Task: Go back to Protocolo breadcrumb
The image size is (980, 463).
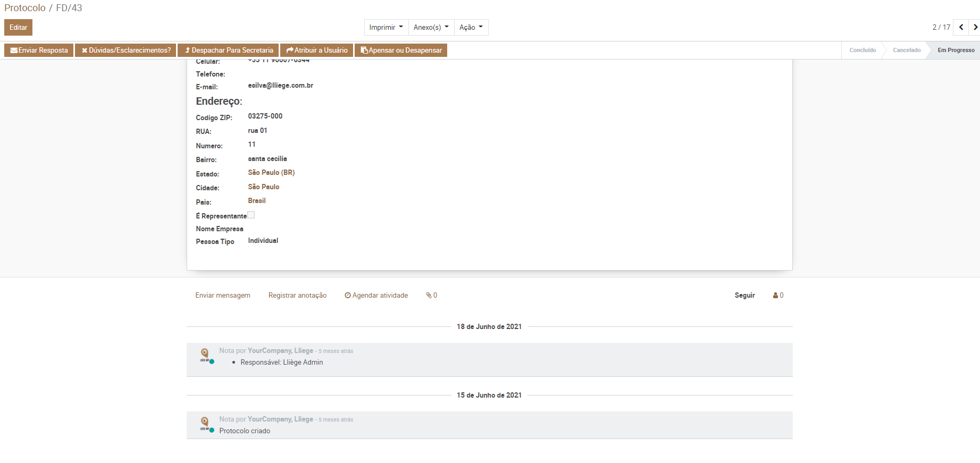Action: (x=25, y=8)
